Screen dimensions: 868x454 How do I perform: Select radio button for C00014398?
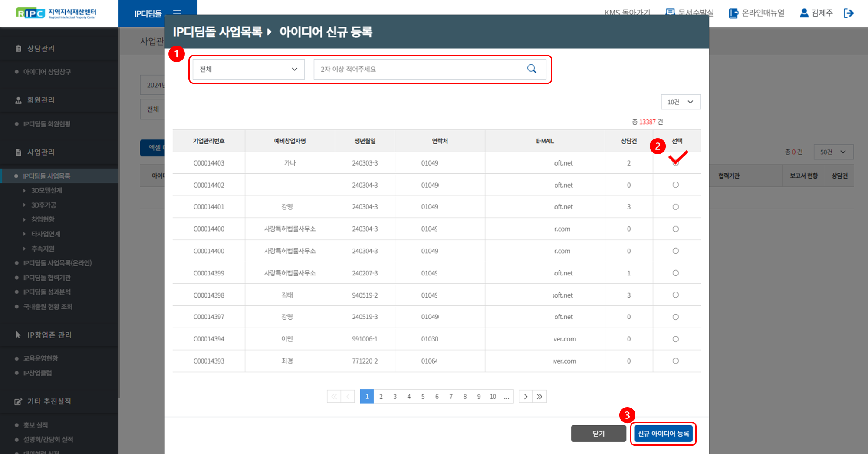tap(675, 295)
